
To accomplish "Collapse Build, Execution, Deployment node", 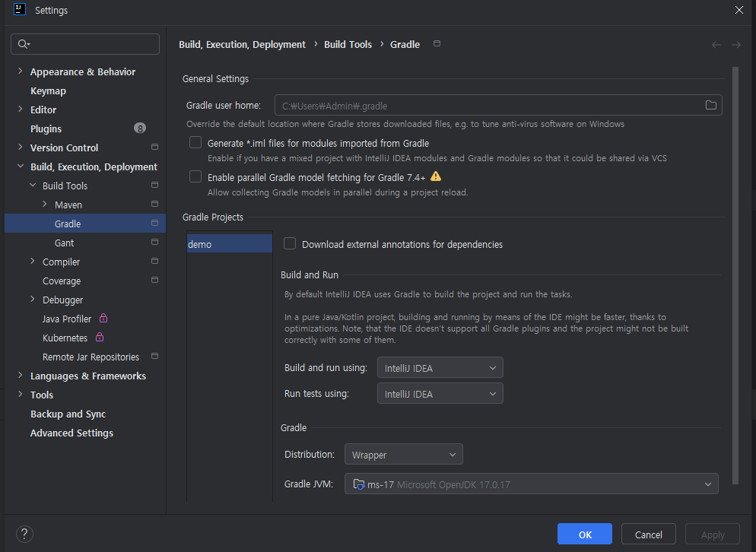I will click(21, 167).
